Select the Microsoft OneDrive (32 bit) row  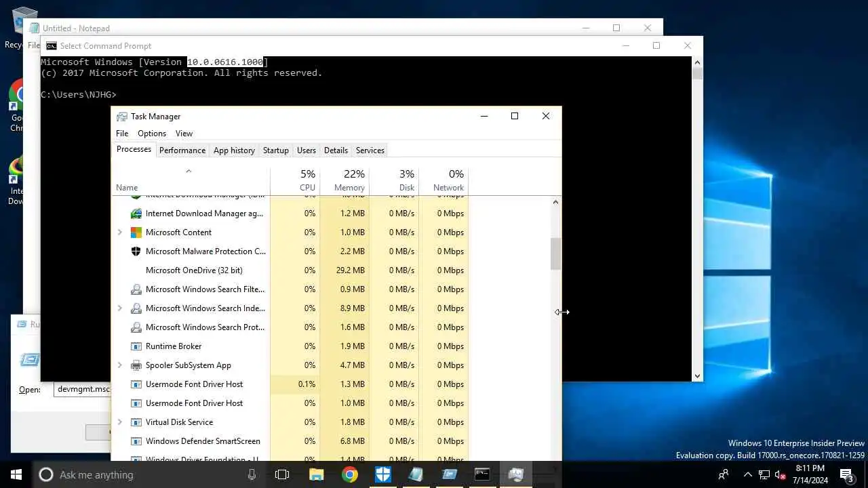(290, 270)
